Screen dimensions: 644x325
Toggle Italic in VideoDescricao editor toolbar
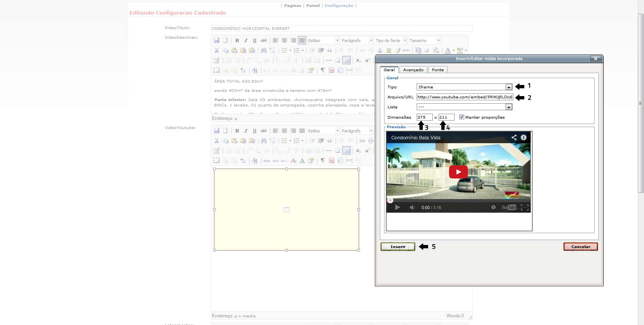click(x=246, y=40)
